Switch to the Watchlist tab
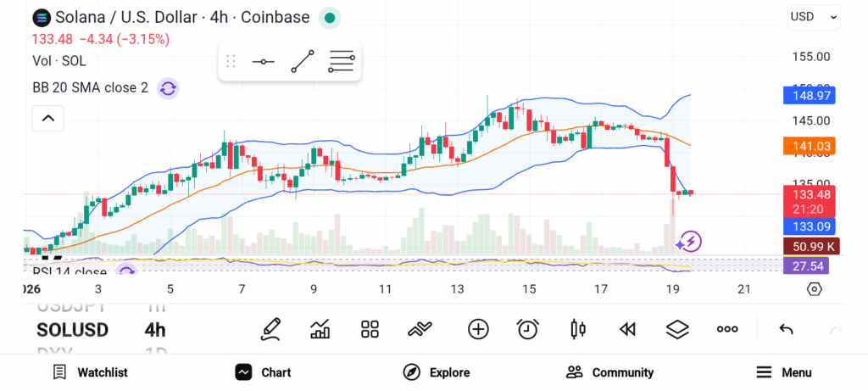The image size is (868, 391). pyautogui.click(x=90, y=372)
